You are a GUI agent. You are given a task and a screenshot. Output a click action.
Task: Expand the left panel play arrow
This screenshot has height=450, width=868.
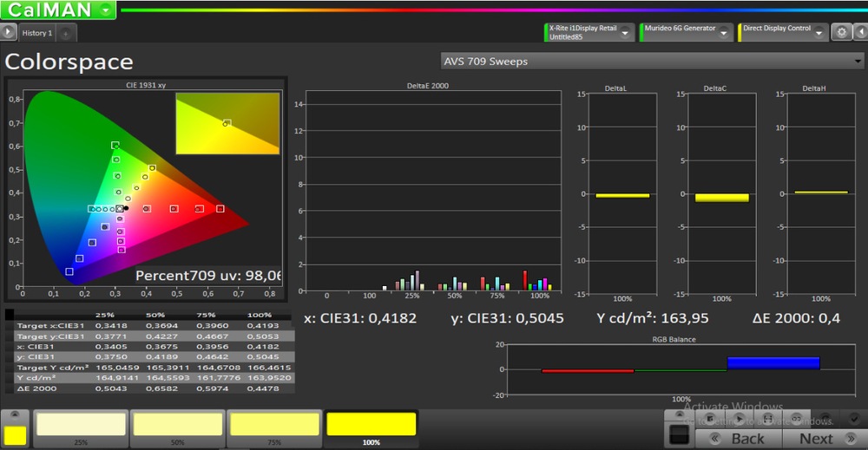coord(9,32)
